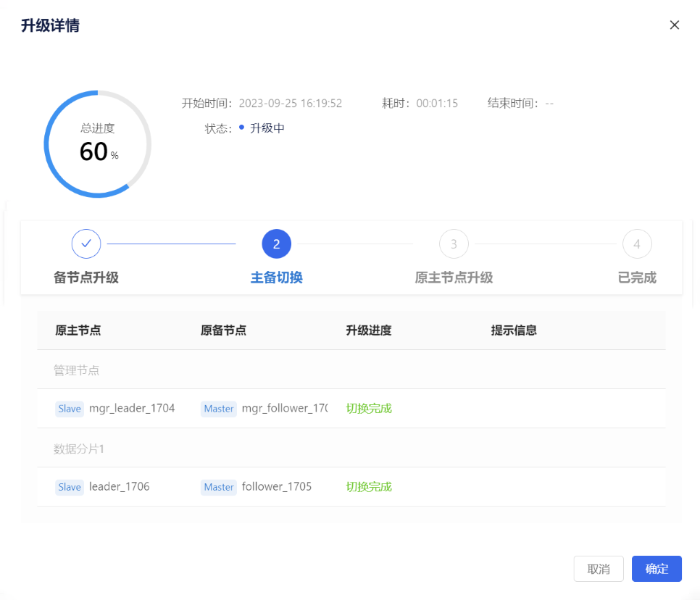Select the mgr_leader_1704 node name

132,408
